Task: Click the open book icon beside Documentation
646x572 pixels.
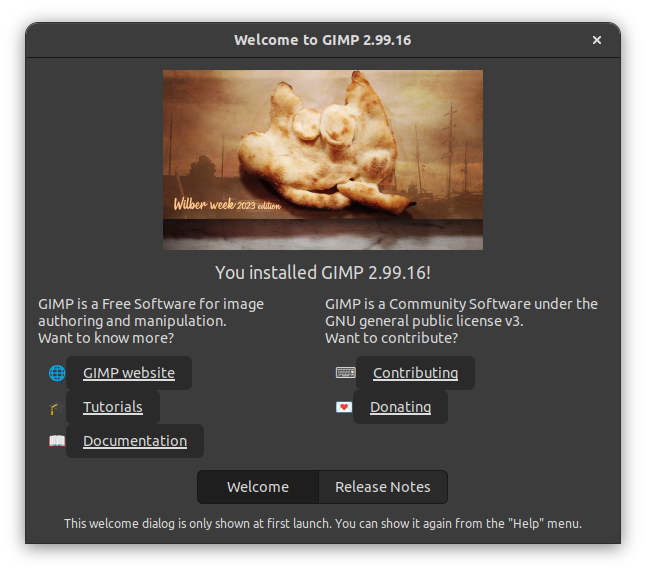Action: [x=57, y=441]
